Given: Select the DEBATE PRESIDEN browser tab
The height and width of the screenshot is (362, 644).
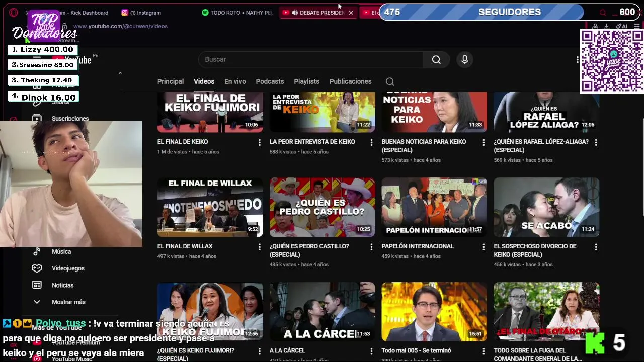Looking at the screenshot, I should [318, 13].
